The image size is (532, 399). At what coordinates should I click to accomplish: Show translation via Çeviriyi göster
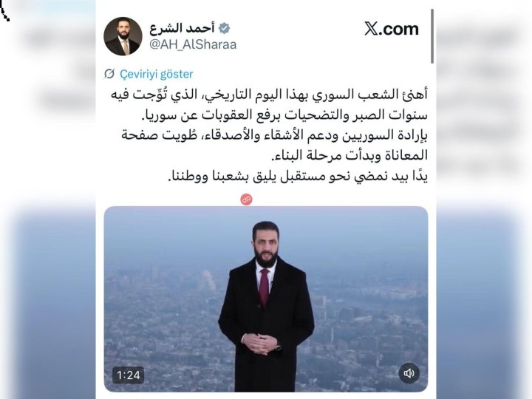pyautogui.click(x=157, y=74)
